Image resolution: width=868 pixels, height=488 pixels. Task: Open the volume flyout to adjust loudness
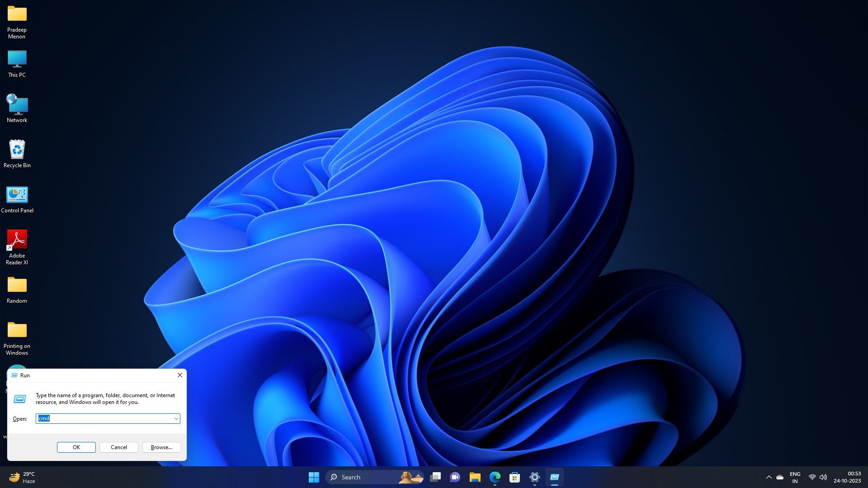[x=823, y=477]
